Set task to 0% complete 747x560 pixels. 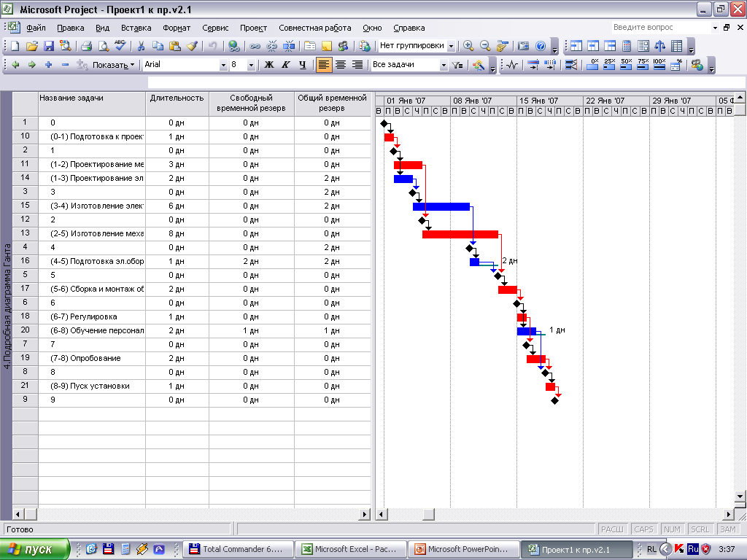click(x=592, y=65)
